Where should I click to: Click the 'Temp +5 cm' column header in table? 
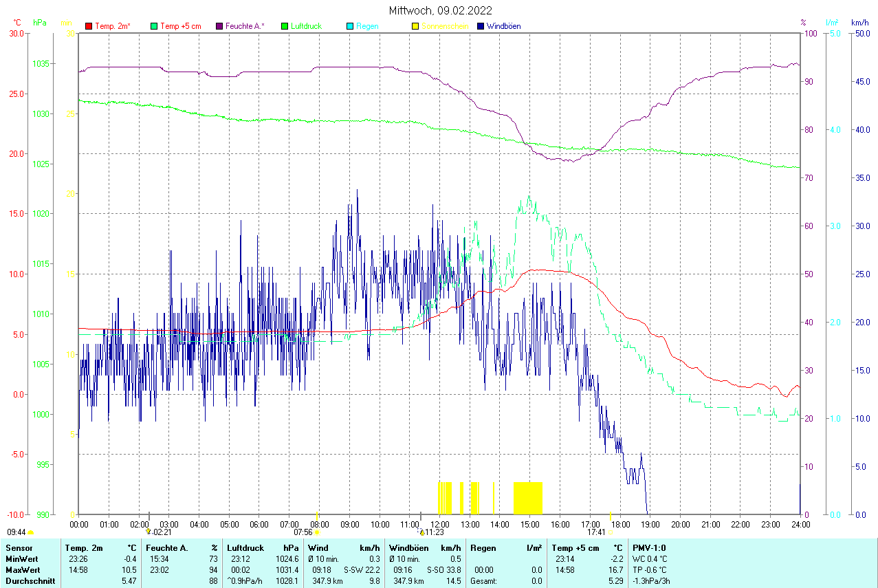(575, 548)
